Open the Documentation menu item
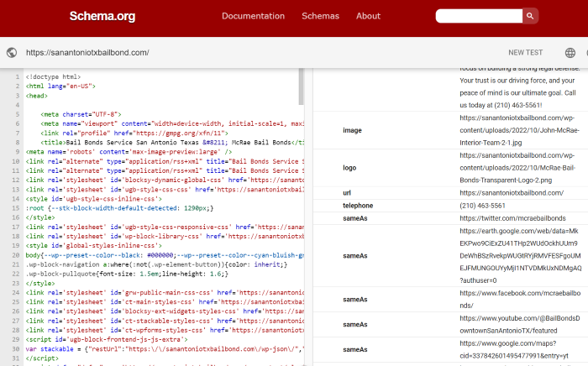Viewport: 588px width, 366px height. pyautogui.click(x=253, y=16)
